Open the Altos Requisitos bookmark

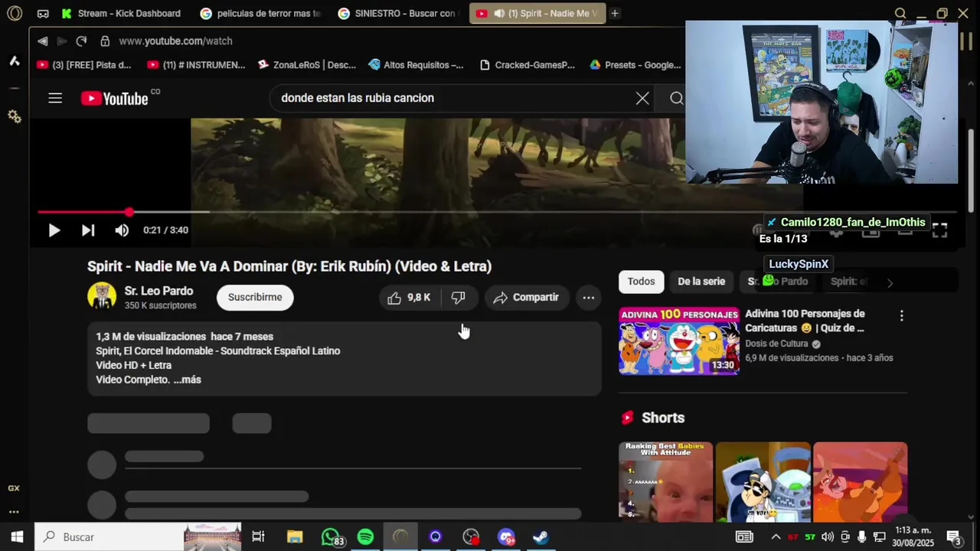(x=416, y=65)
